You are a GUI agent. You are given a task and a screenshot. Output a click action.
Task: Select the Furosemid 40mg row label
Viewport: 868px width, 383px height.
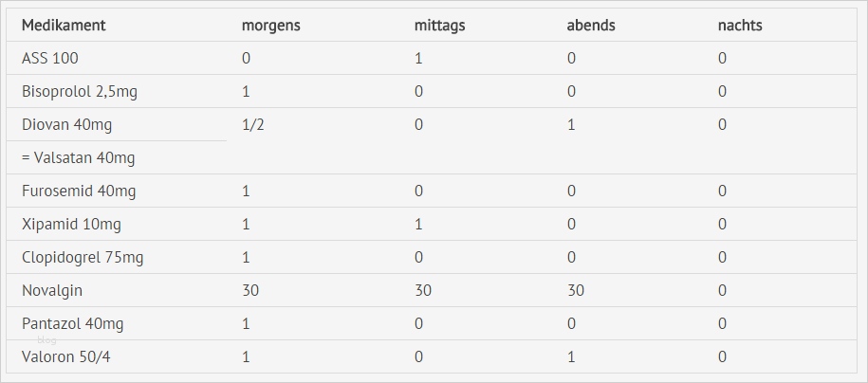coord(79,191)
